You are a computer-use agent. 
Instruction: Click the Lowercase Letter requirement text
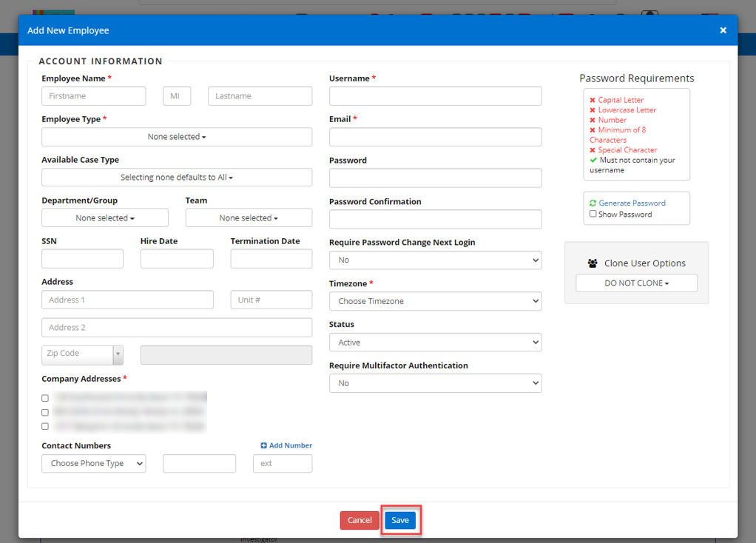coord(627,110)
